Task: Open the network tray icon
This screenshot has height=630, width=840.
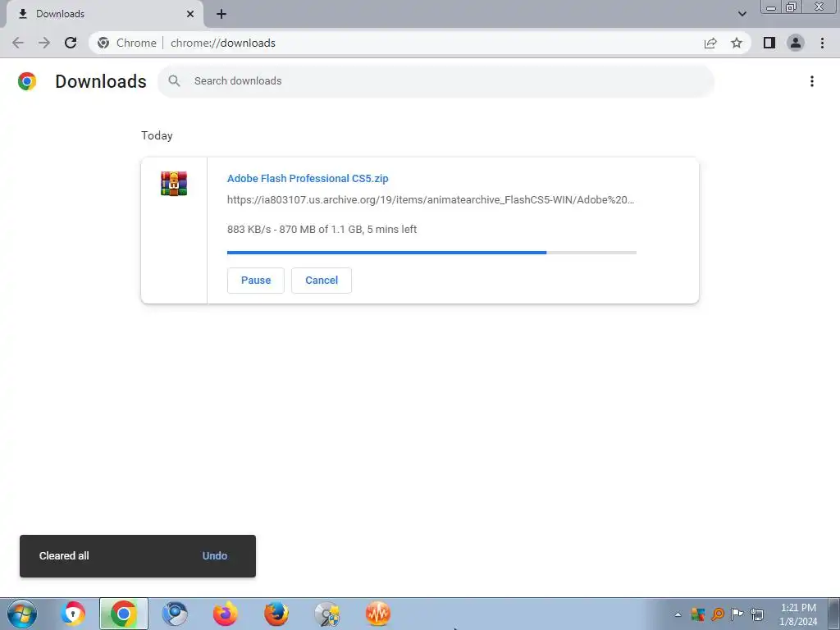Action: pos(757,614)
